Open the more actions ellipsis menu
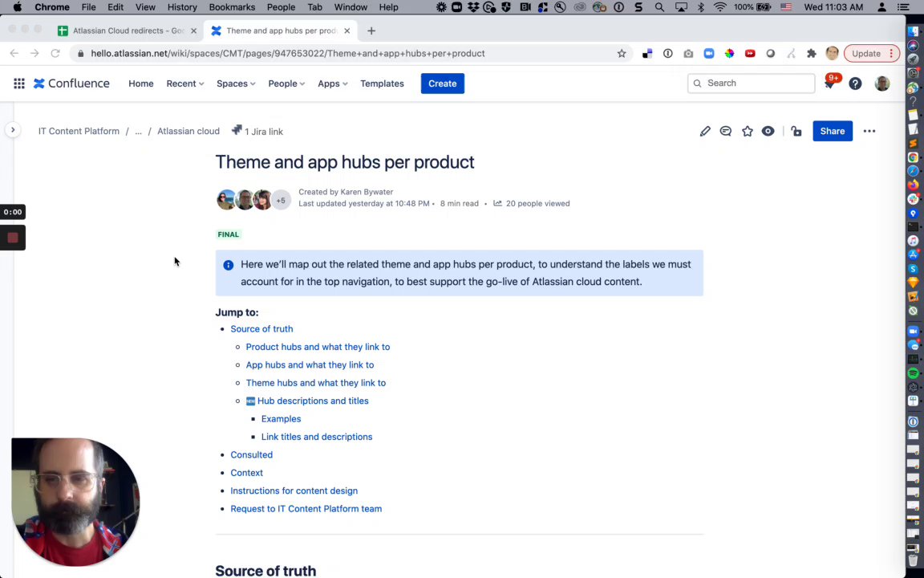 tap(869, 131)
